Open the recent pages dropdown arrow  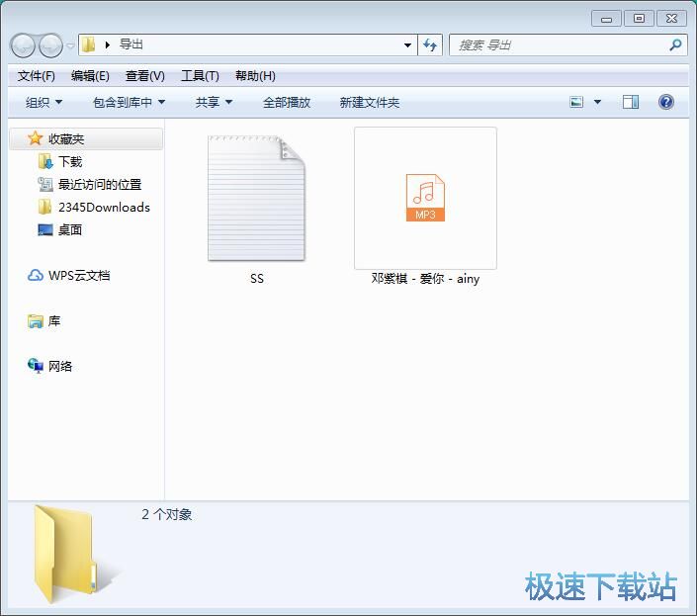(x=70, y=45)
